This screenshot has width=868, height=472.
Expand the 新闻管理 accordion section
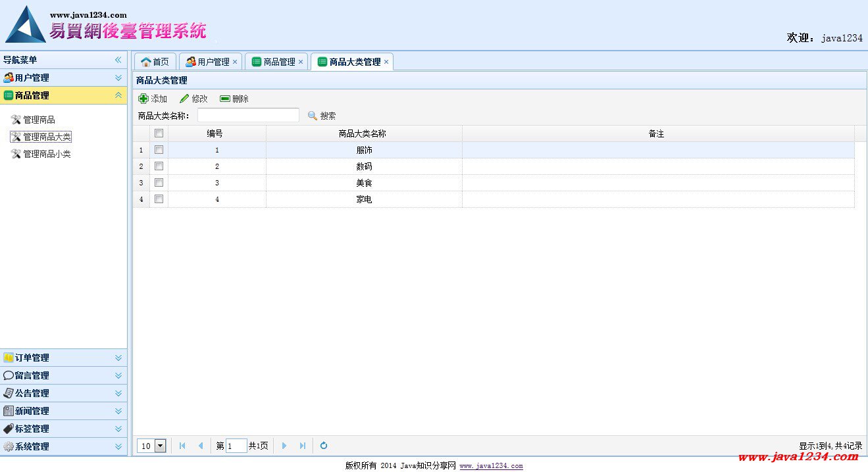click(118, 411)
